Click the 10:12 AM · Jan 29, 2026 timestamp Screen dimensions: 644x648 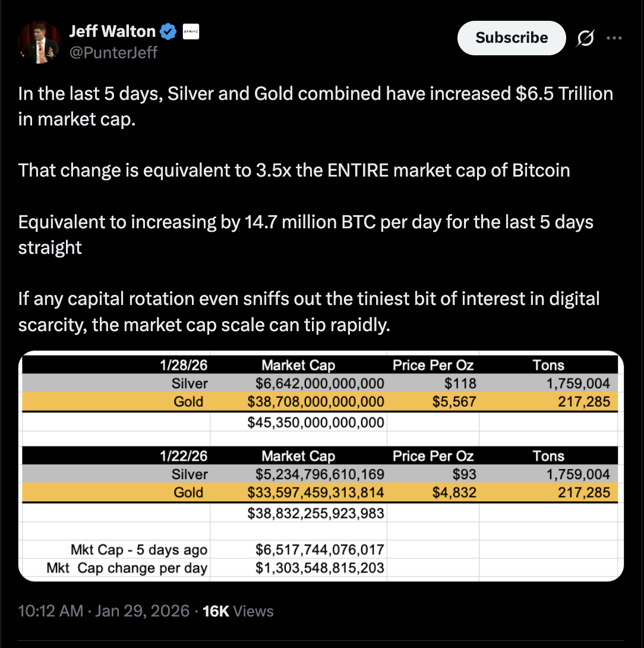103,611
